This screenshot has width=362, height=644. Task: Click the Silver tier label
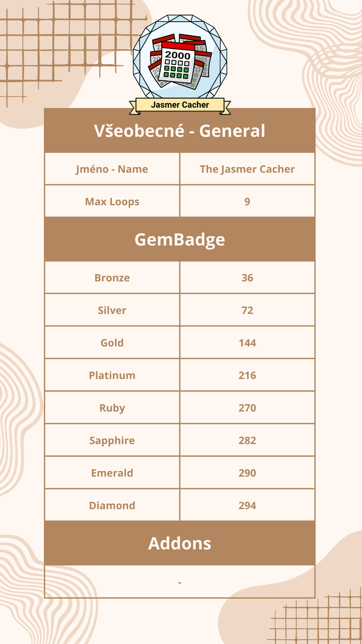point(112,310)
